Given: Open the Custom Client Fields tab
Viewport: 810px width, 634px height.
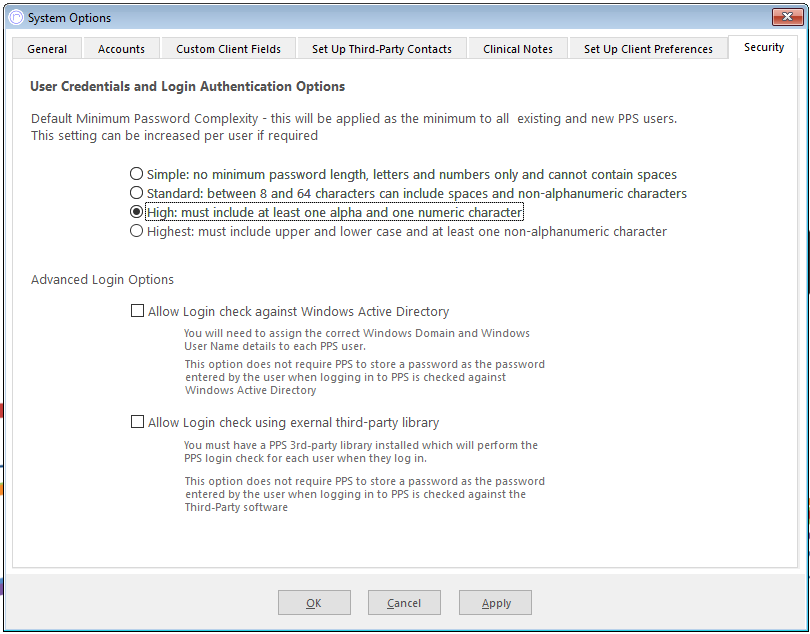Looking at the screenshot, I should point(228,49).
